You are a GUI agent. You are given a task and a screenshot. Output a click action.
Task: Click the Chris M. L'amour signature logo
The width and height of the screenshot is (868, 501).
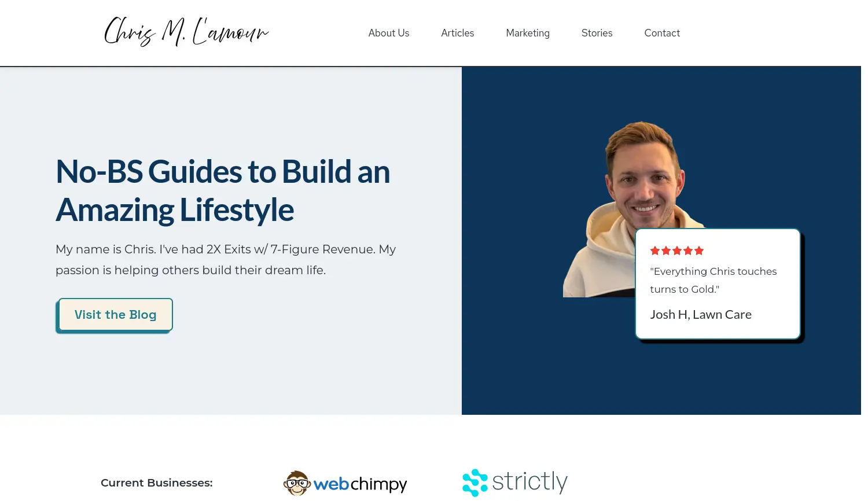pyautogui.click(x=186, y=32)
